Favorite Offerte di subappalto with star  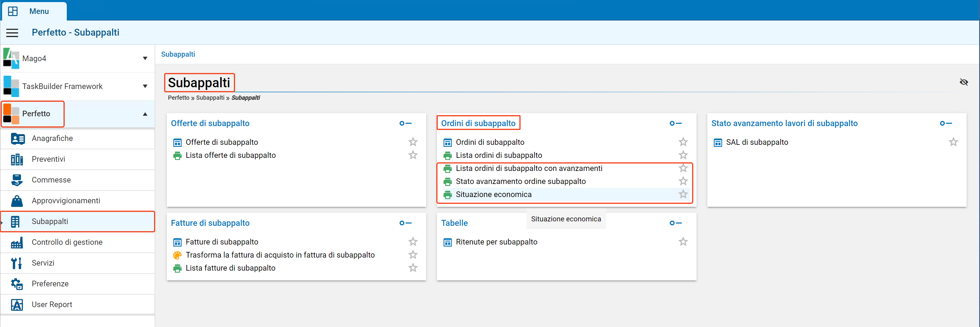(413, 142)
